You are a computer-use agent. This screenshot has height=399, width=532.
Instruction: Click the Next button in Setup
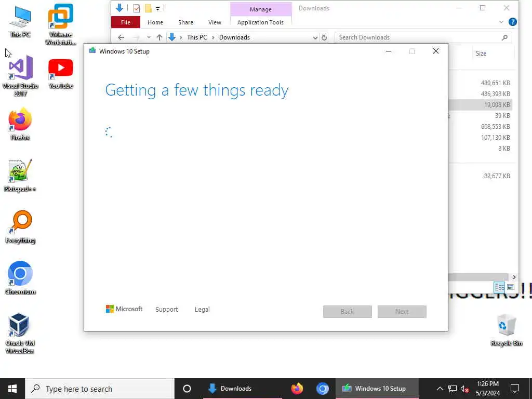[402, 312]
